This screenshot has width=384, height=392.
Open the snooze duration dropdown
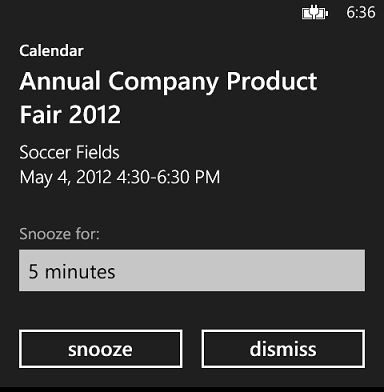[192, 270]
